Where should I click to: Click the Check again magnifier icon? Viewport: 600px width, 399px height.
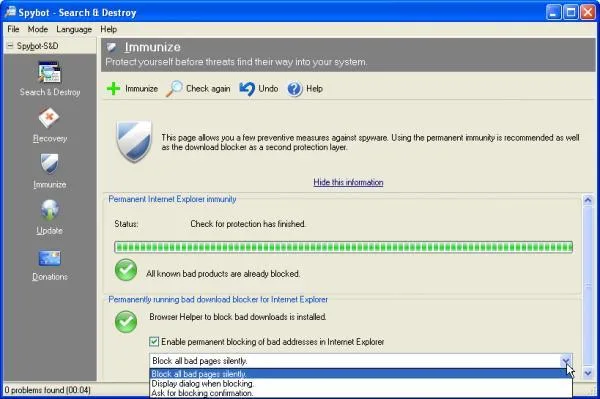(x=174, y=89)
